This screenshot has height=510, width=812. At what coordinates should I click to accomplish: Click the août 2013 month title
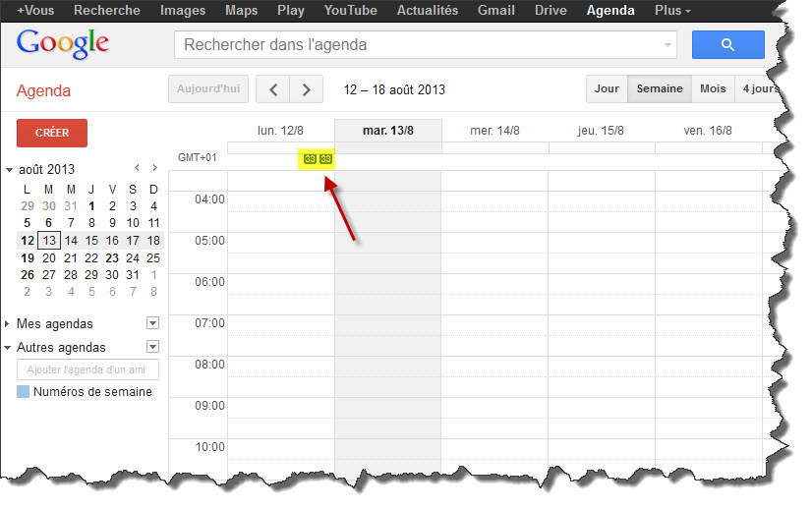click(x=46, y=169)
